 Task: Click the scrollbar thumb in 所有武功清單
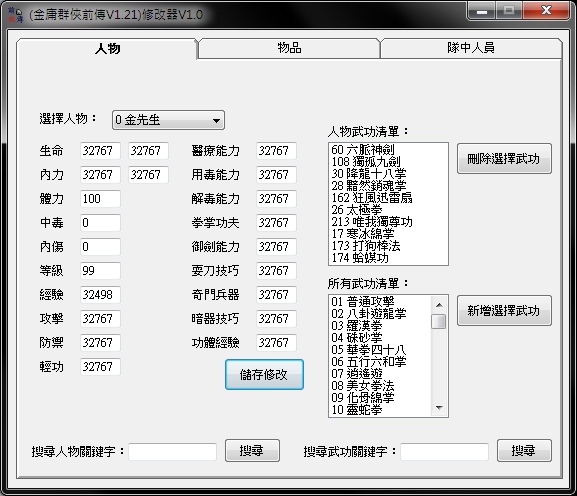pos(439,321)
